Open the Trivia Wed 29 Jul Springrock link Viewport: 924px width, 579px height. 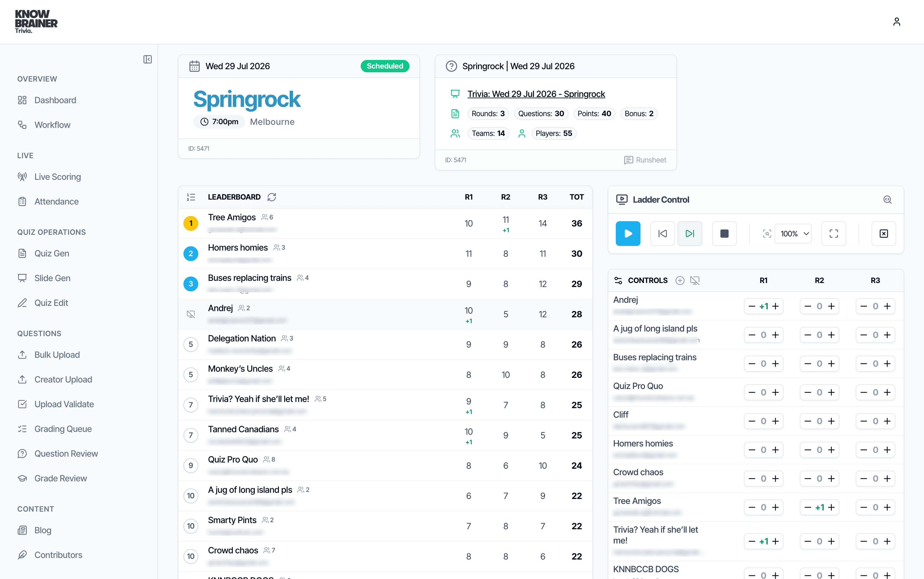(x=536, y=94)
